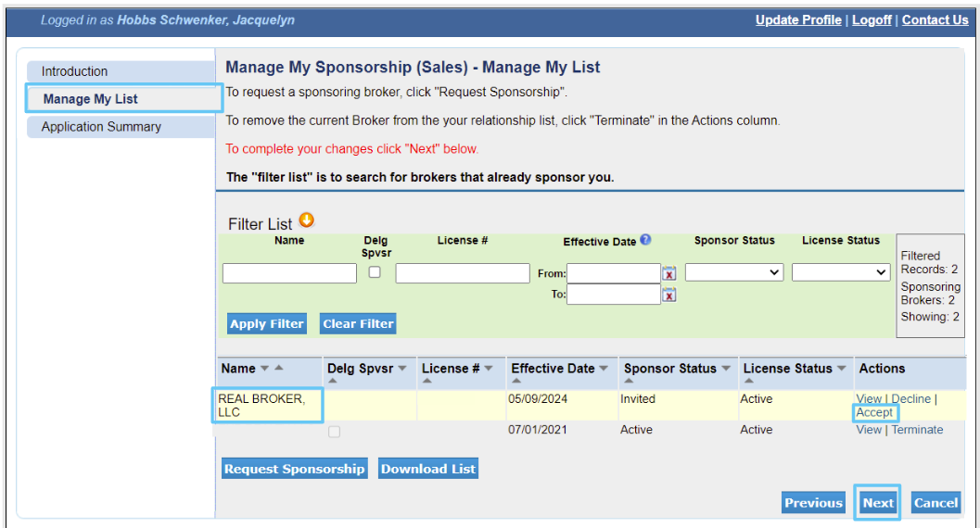Image resolution: width=980 pixels, height=528 pixels.
Task: Terminate the sponsor dated 07/01/2021
Action: [x=917, y=430]
